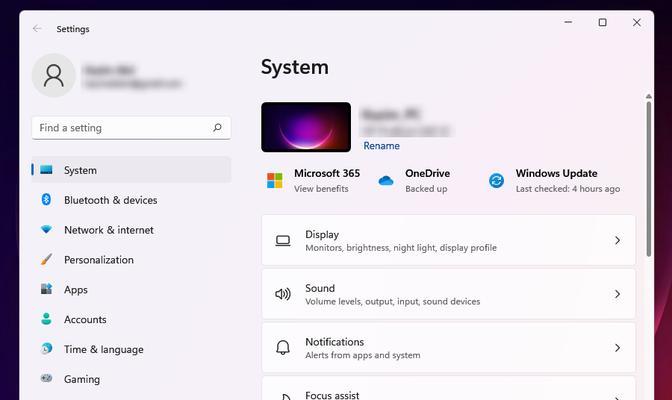Image resolution: width=672 pixels, height=400 pixels.
Task: Open the Sound settings title text
Action: click(320, 288)
